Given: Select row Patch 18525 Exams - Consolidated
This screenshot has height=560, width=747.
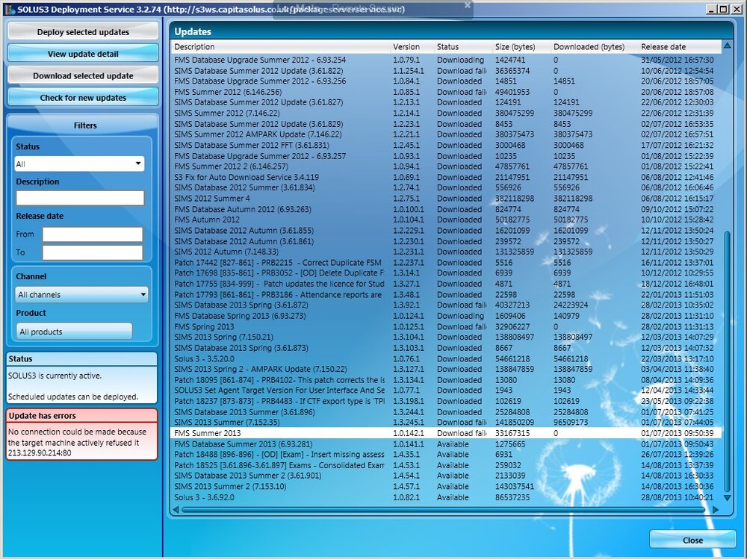Looking at the screenshot, I should click(446, 465).
